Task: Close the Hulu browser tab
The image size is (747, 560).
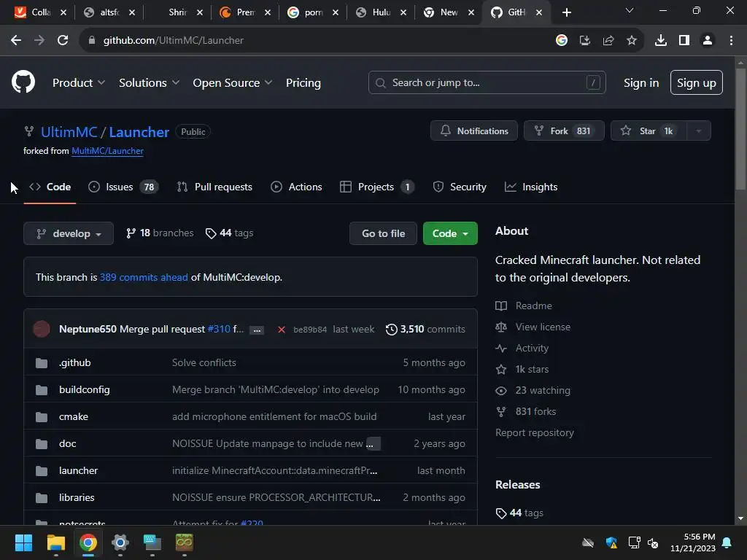Action: click(403, 12)
